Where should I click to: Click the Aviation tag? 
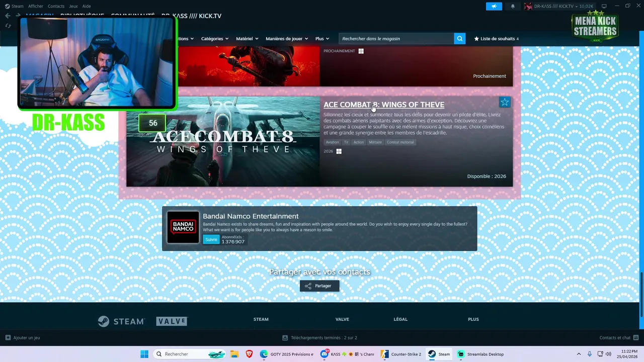point(333,142)
